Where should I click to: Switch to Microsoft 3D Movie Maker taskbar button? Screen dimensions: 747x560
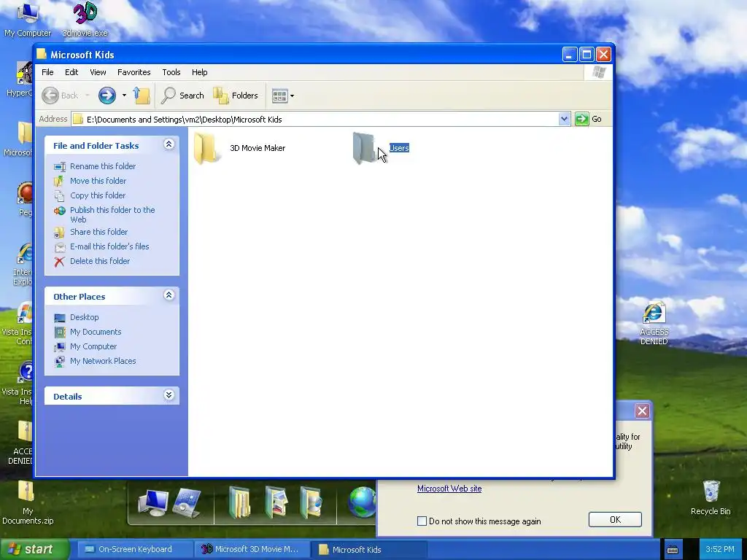(252, 549)
